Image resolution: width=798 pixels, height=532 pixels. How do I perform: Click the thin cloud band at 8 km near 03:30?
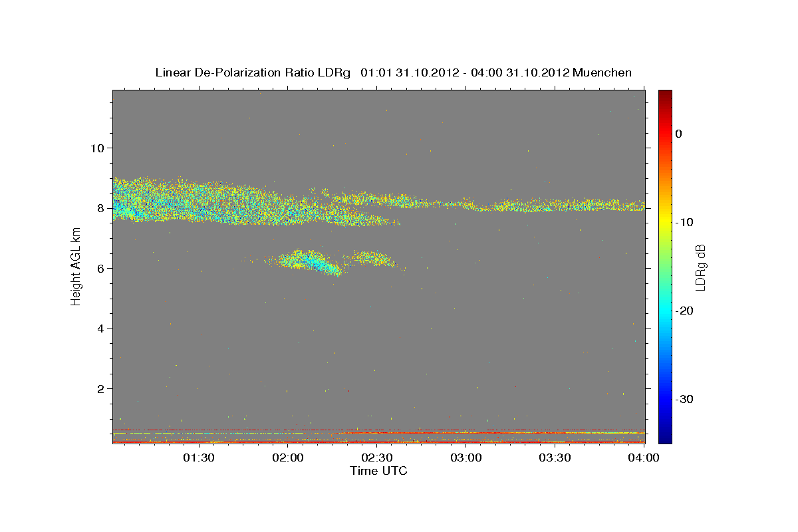pyautogui.click(x=555, y=205)
